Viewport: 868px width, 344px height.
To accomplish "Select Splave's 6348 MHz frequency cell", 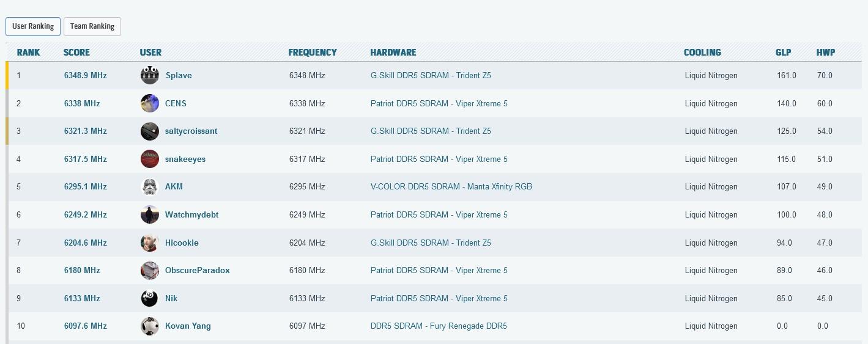I will tap(307, 75).
